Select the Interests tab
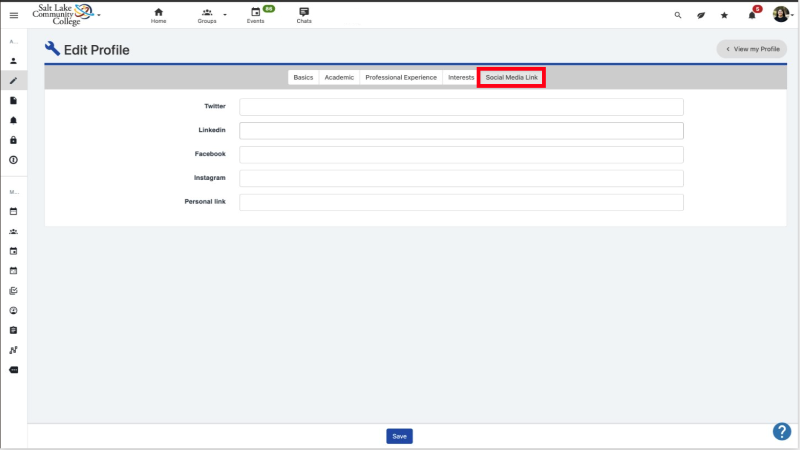The width and height of the screenshot is (800, 450). click(x=461, y=78)
